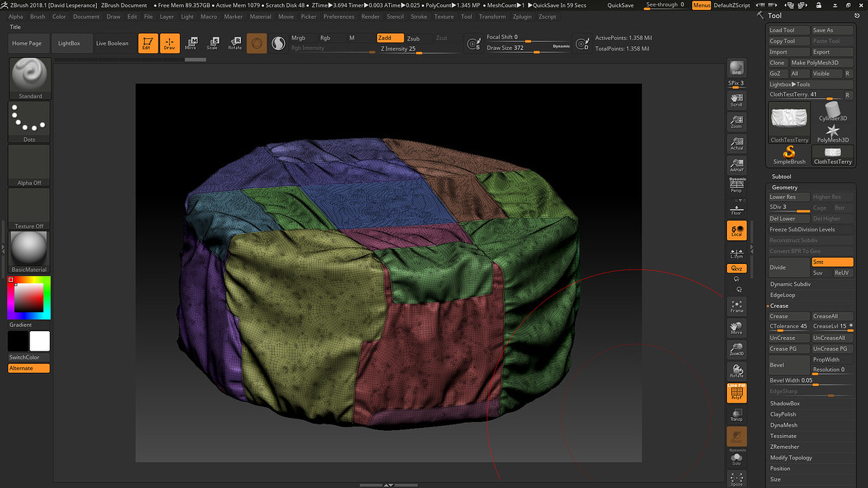
Task: Toggle Solo mode
Action: coord(736,458)
